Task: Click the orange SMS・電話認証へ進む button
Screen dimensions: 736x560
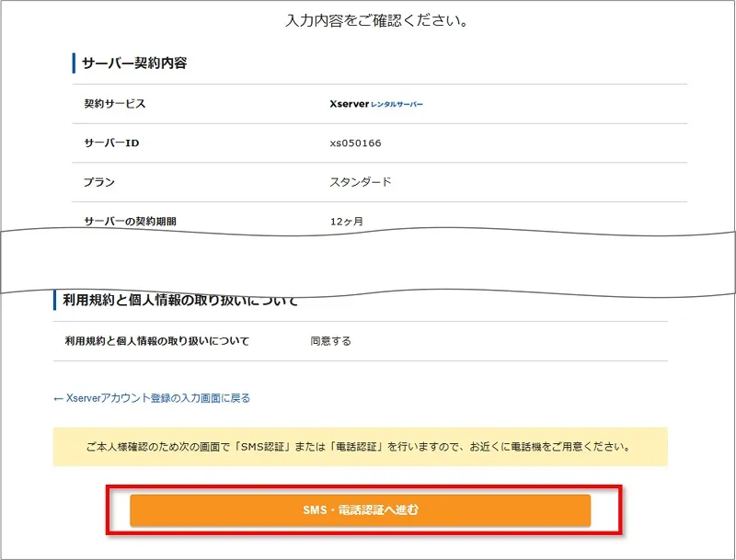Action: pyautogui.click(x=360, y=509)
